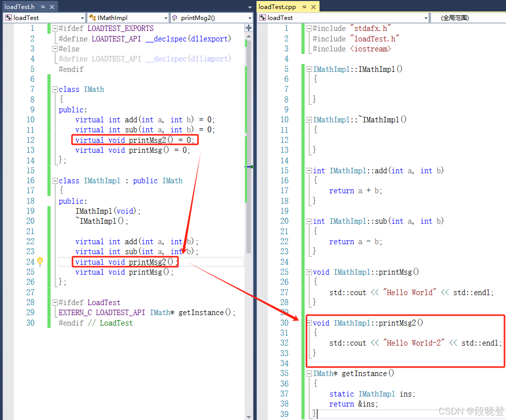
Task: Collapse the IMathImpl::printMsg function
Action: 309,272
